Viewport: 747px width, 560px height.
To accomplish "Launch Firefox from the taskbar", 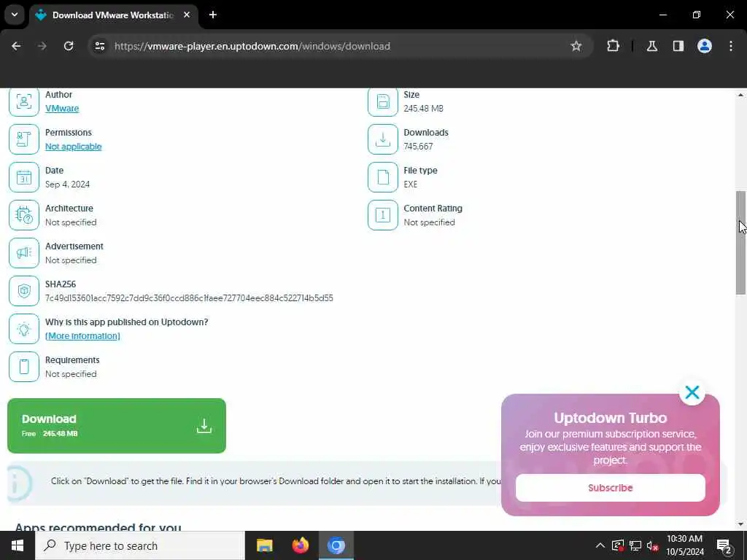I will [x=300, y=545].
